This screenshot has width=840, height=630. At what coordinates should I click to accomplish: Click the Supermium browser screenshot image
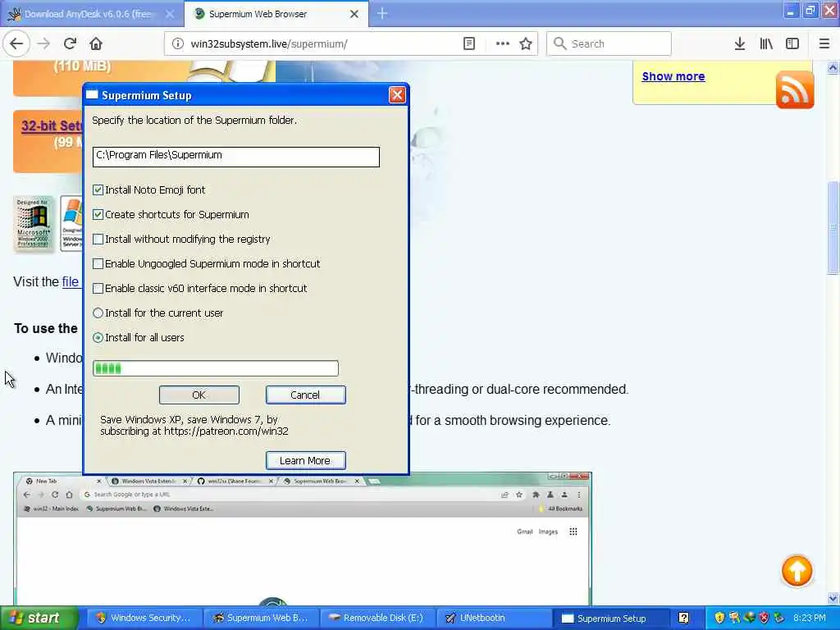303,538
